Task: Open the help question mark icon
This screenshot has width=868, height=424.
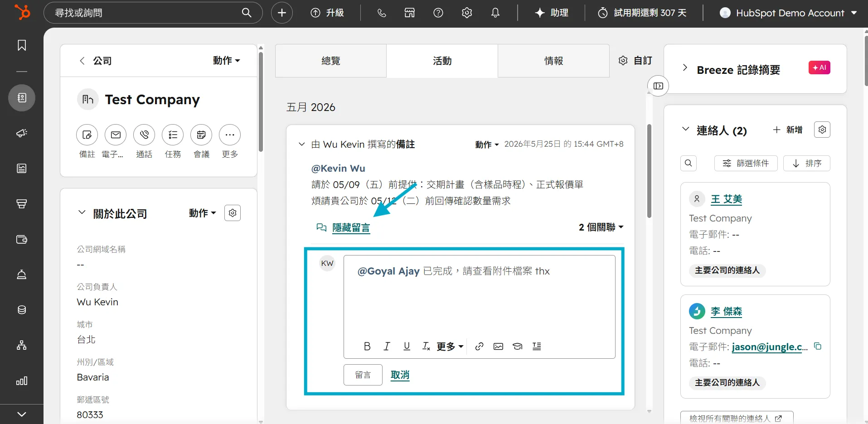Action: [438, 13]
